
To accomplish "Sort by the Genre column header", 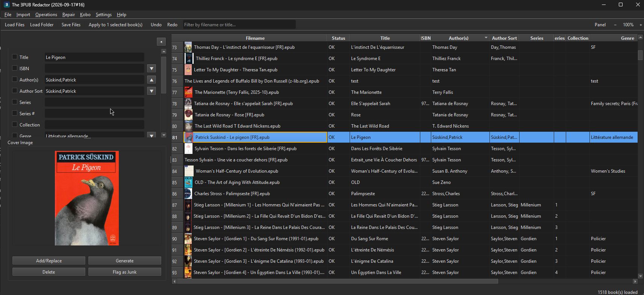I will (x=614, y=38).
